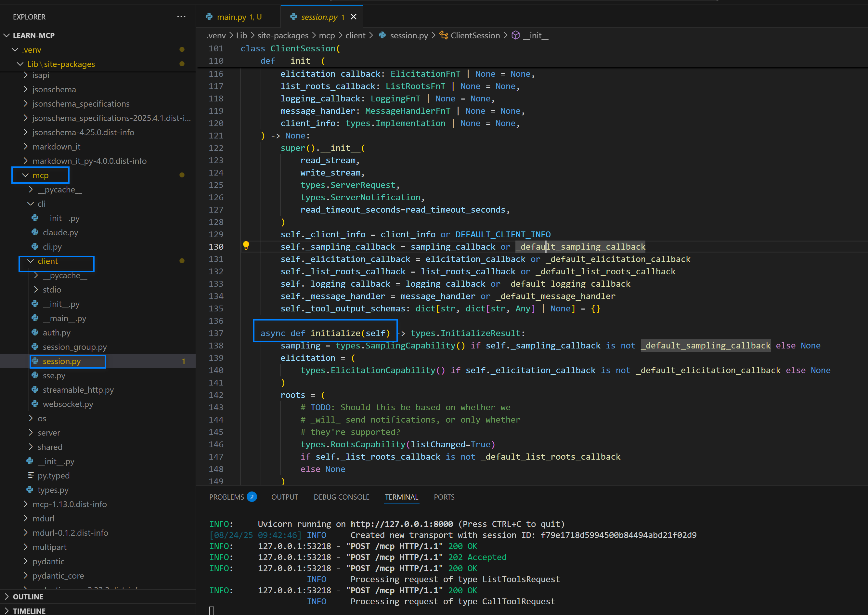This screenshot has width=868, height=615.
Task: Click the ClientSession breadcrumb segment
Action: (475, 35)
